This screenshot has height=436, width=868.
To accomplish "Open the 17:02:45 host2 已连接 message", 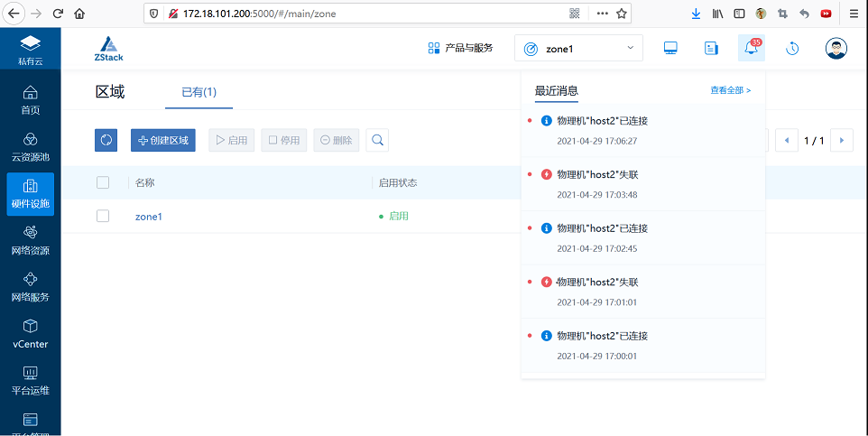I will 643,238.
